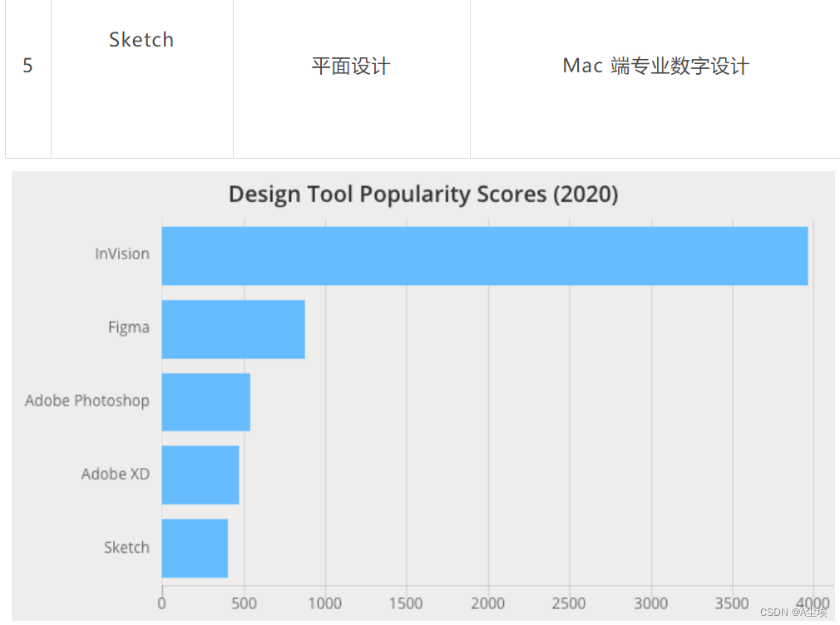Click the Figma bar in the chart

[234, 329]
